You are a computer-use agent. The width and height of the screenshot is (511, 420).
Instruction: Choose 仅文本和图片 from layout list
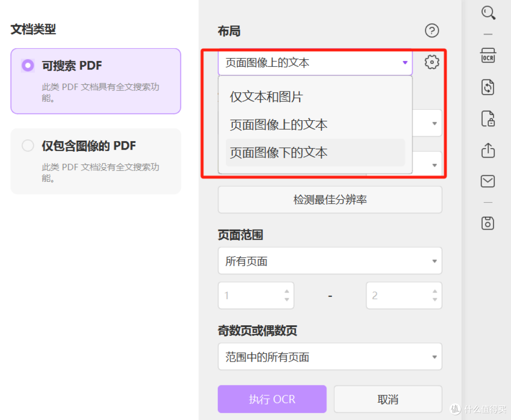click(315, 97)
